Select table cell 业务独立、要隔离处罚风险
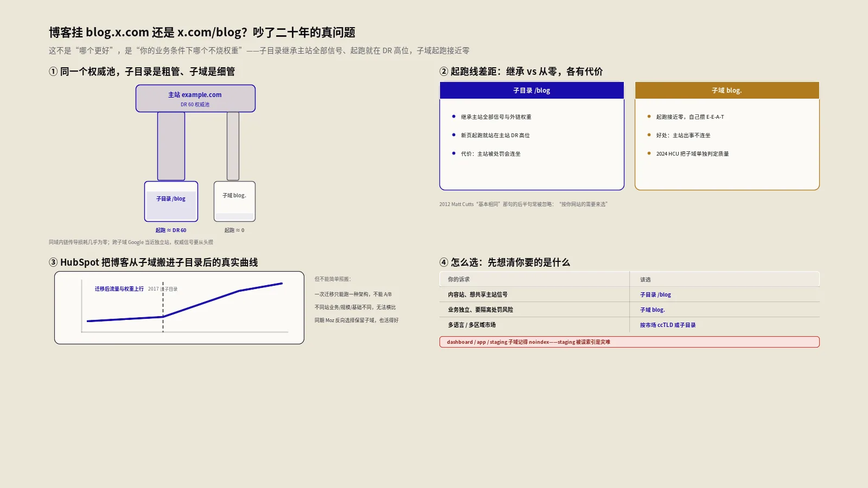 481,310
